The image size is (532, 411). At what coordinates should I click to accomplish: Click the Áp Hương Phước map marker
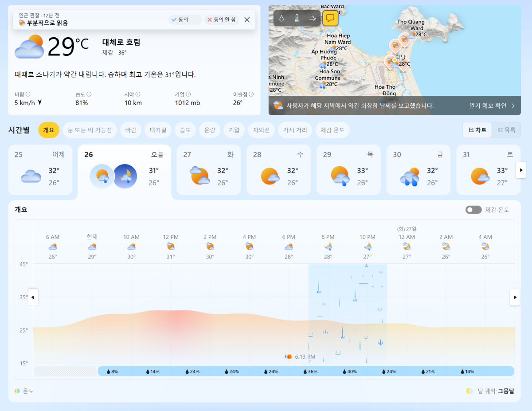pyautogui.click(x=323, y=64)
